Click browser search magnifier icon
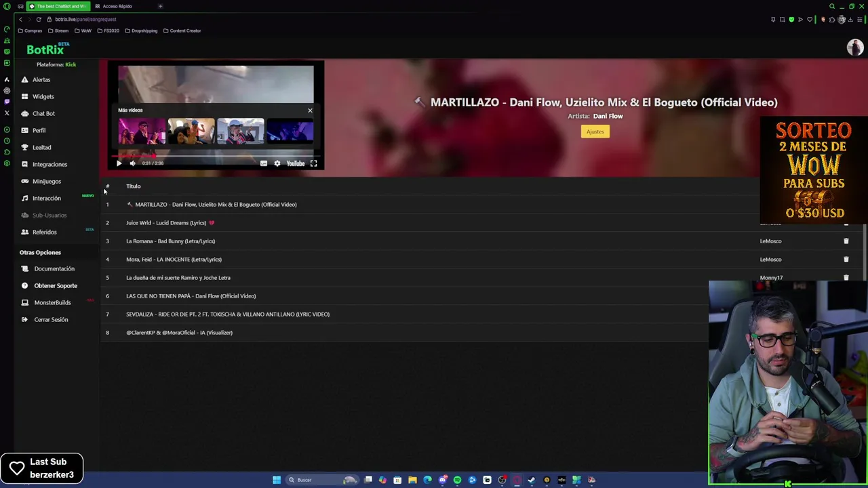 pos(832,6)
